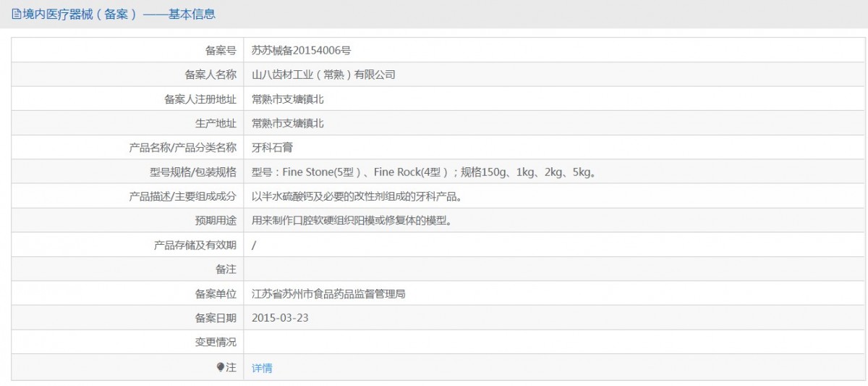Click the 备注 label
The width and height of the screenshot is (868, 386).
[x=226, y=269]
